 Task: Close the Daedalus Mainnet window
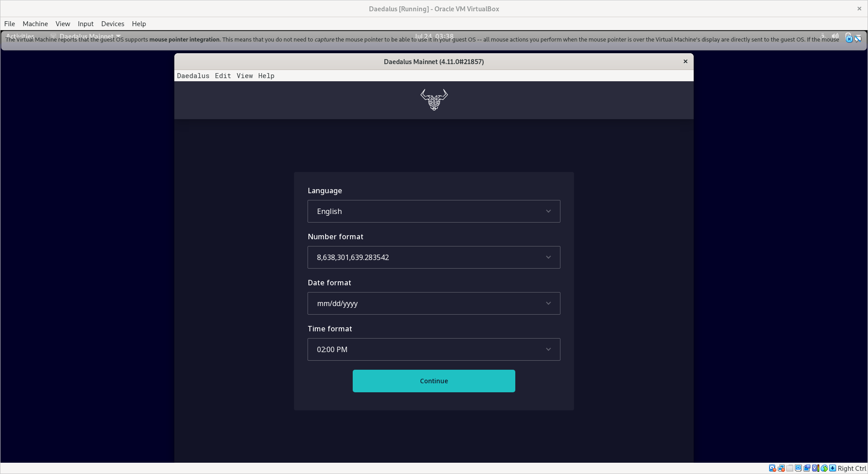pos(686,61)
